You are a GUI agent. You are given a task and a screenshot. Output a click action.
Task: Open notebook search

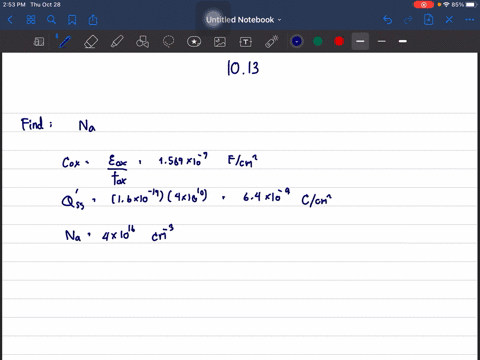click(x=51, y=20)
